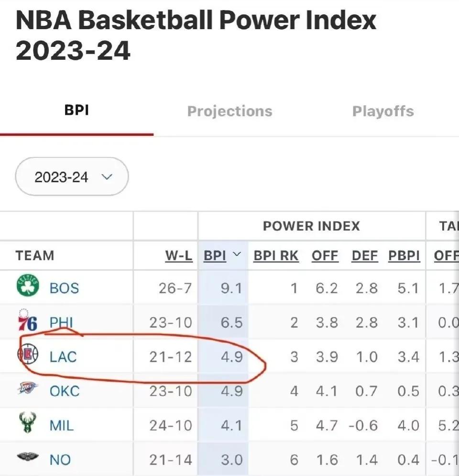Click the Milwaukee Bucks logo
The image size is (459, 476).
coord(28,422)
